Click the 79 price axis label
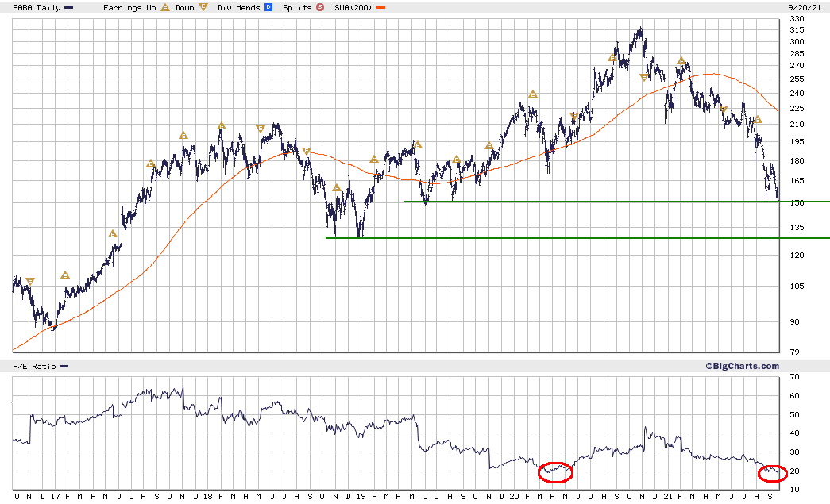Screen dimensions: 830x504 (794, 352)
